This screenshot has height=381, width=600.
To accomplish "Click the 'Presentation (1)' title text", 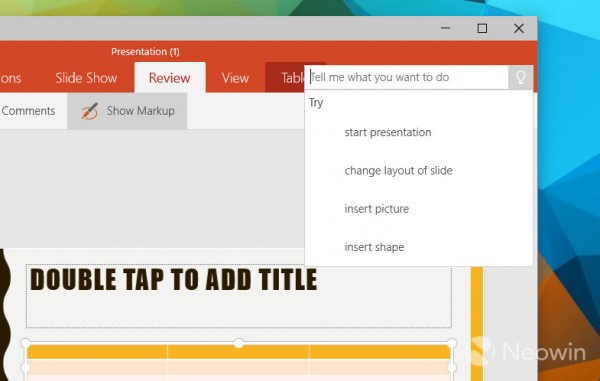I will (145, 52).
